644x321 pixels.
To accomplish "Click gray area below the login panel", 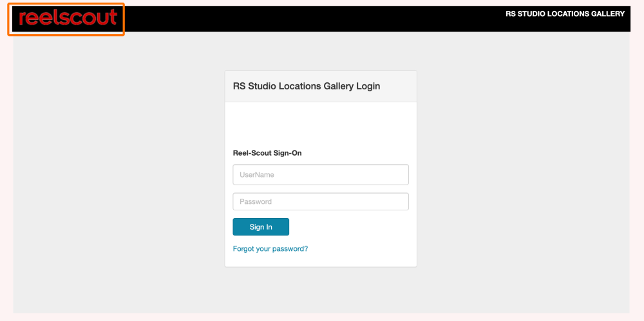I will pos(321,290).
